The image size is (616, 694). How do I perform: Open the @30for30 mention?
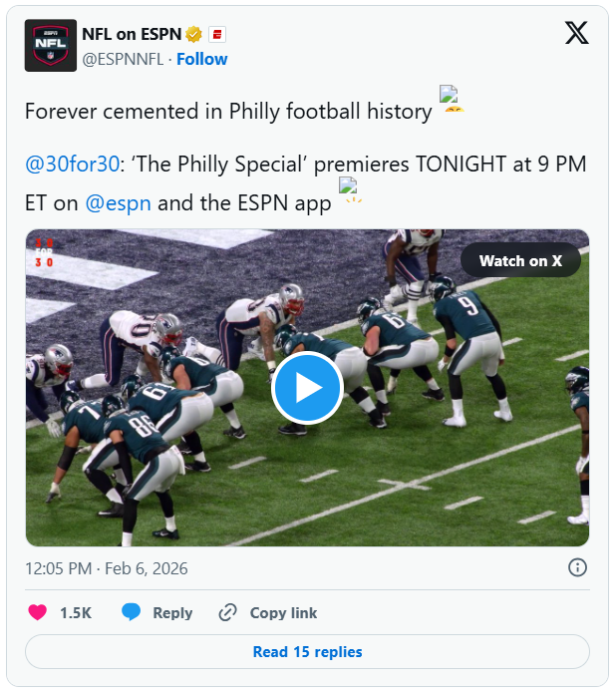71,165
